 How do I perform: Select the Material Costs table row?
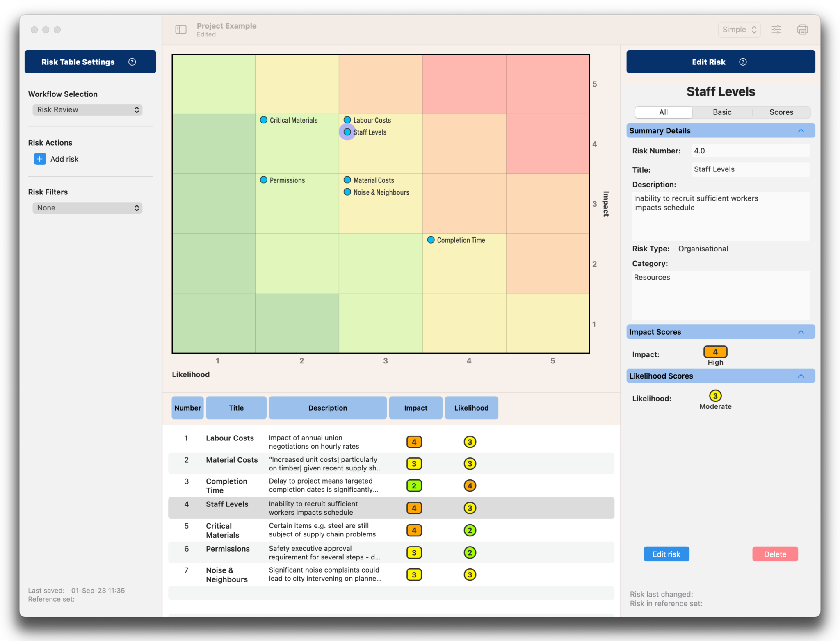tap(391, 464)
